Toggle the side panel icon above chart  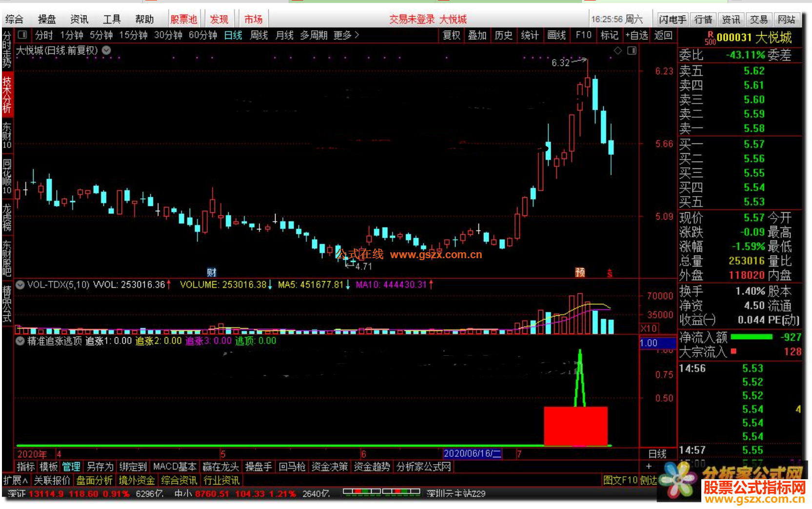(x=632, y=50)
